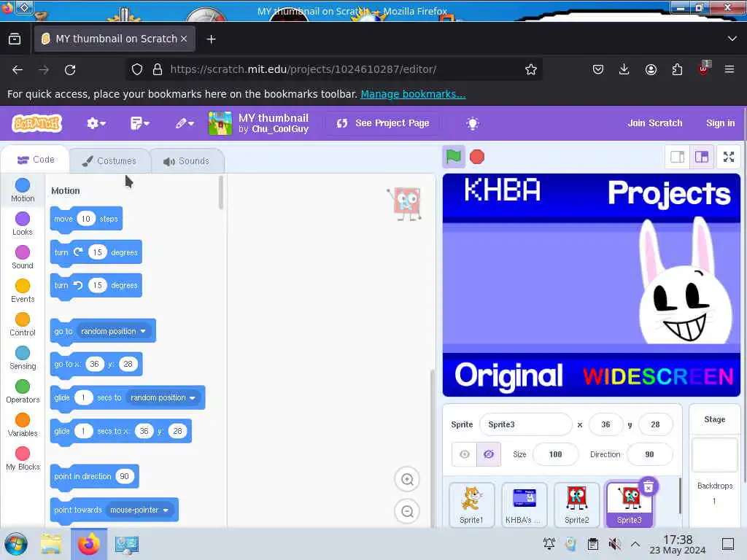Switch to the Costumes tab
Viewport: 747px width, 560px height.
pos(109,161)
